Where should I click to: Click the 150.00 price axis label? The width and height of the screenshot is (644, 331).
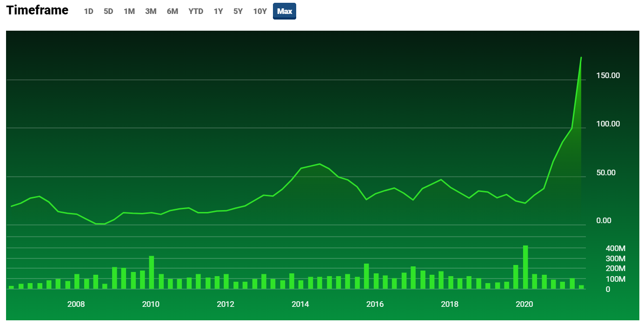(608, 75)
